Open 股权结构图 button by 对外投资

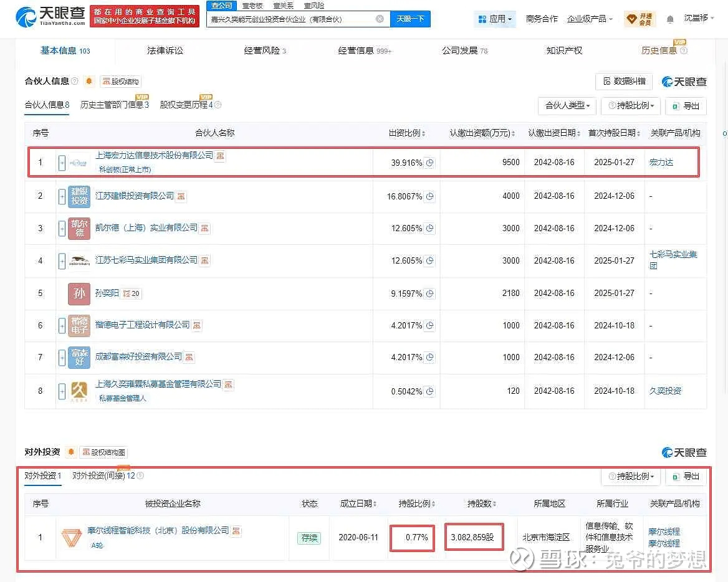[x=104, y=452]
